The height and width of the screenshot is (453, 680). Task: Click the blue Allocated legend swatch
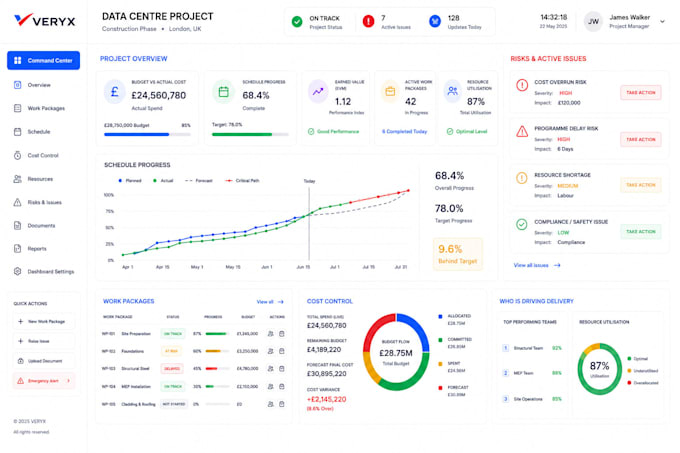[440, 316]
